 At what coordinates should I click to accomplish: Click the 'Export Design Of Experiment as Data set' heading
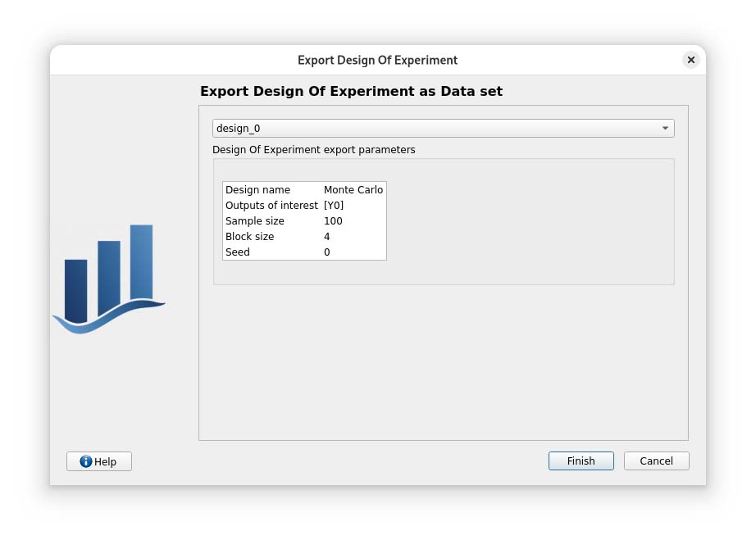tap(351, 92)
